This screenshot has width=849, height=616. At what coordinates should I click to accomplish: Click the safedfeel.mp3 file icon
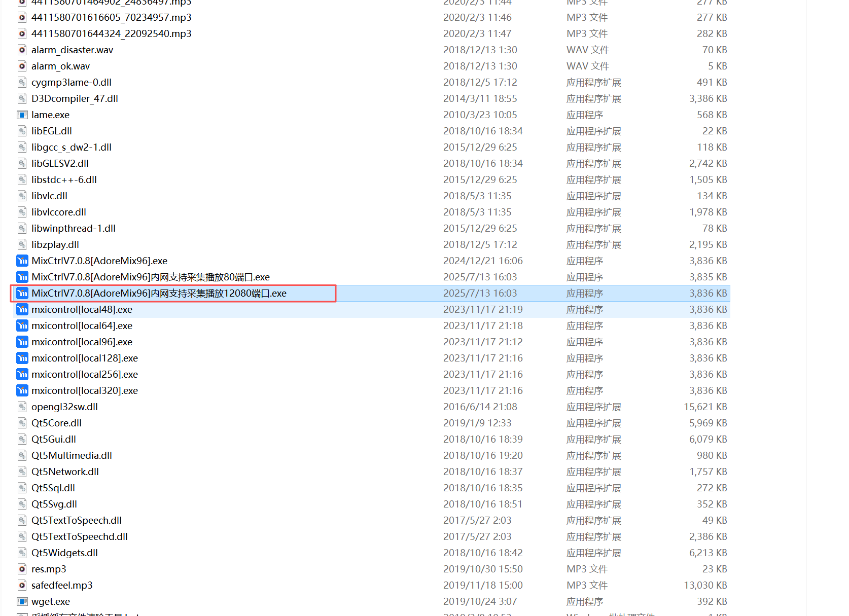pos(22,586)
